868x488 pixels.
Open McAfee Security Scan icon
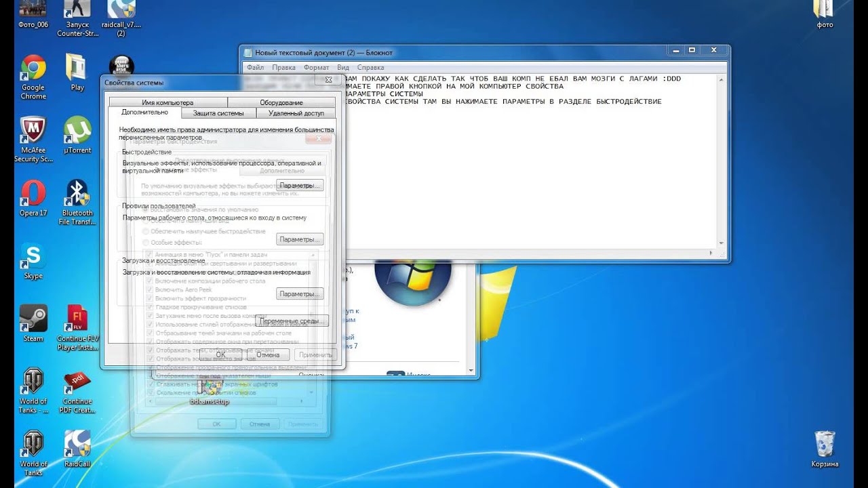tap(33, 140)
